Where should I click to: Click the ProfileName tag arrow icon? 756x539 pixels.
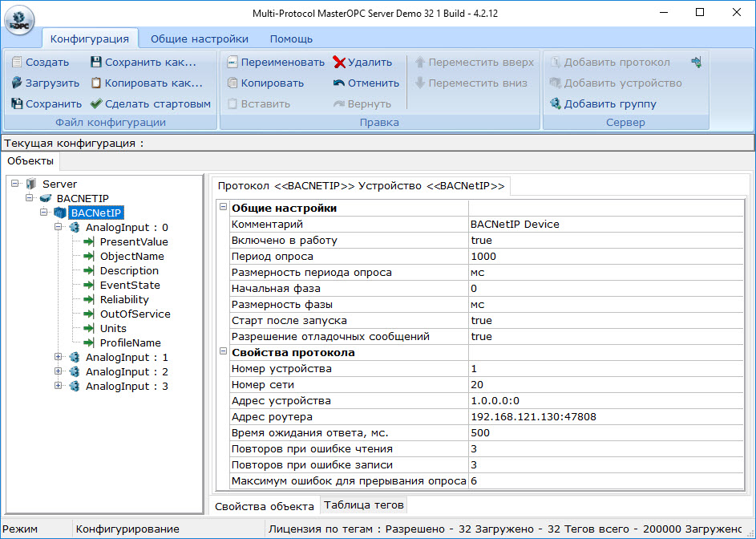pyautogui.click(x=89, y=342)
